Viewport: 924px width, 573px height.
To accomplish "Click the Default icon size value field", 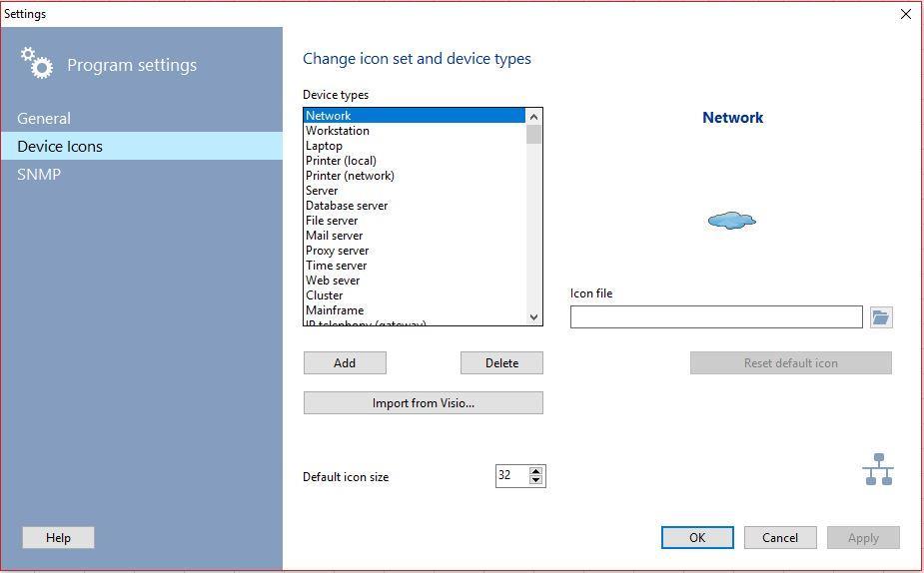I will 512,476.
